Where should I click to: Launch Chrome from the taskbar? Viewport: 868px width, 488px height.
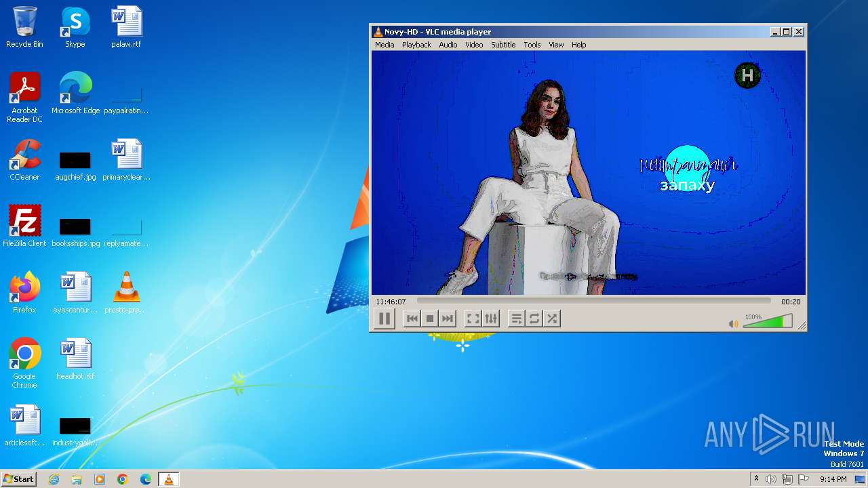point(123,479)
